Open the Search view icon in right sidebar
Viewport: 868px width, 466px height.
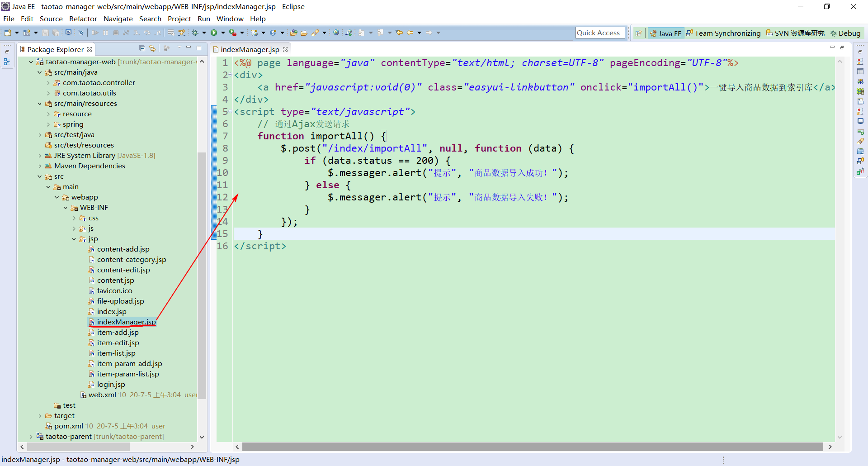point(860,141)
